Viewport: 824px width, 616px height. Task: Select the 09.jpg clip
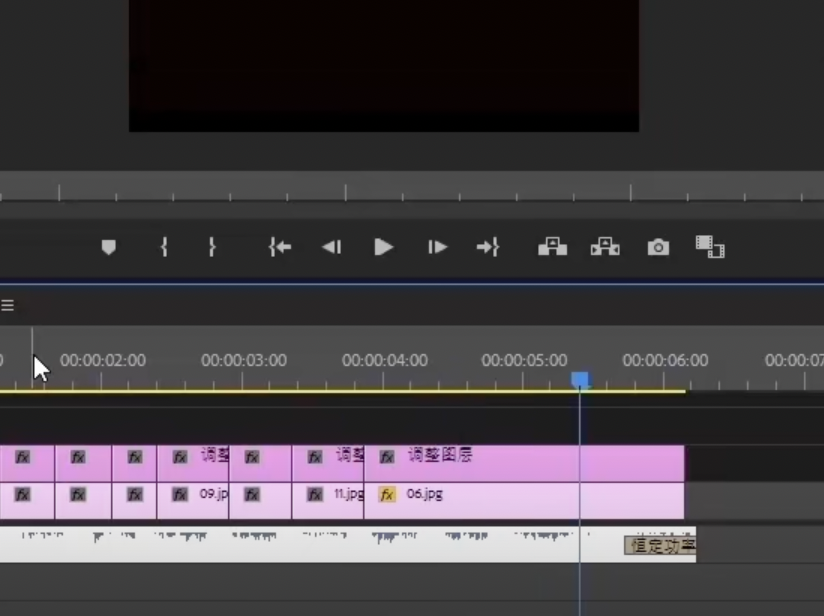pyautogui.click(x=193, y=501)
